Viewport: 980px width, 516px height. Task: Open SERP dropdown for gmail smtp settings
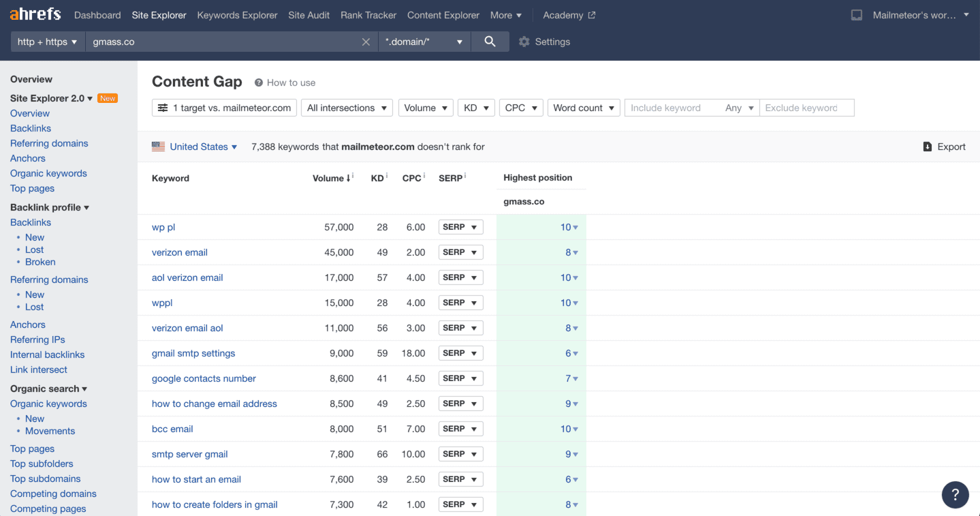[x=460, y=353]
